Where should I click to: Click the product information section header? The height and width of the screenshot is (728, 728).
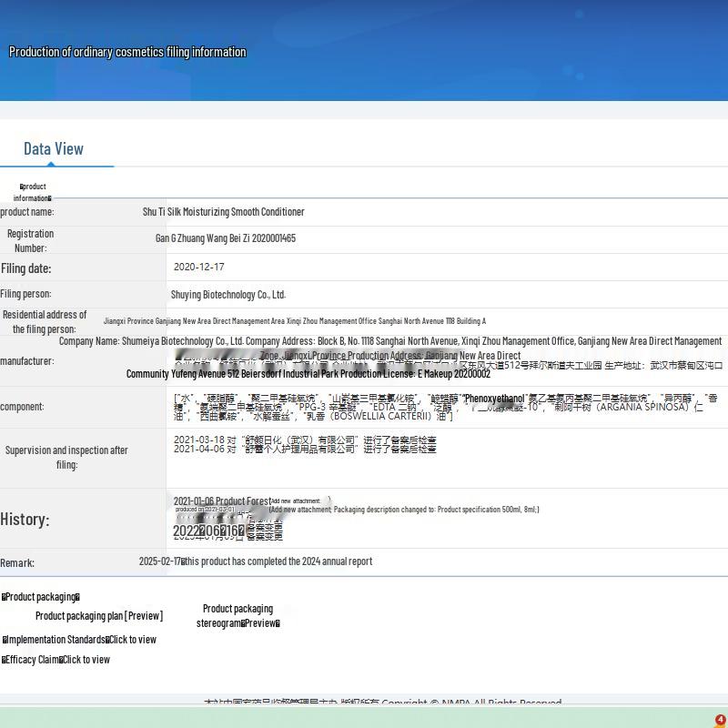32,192
